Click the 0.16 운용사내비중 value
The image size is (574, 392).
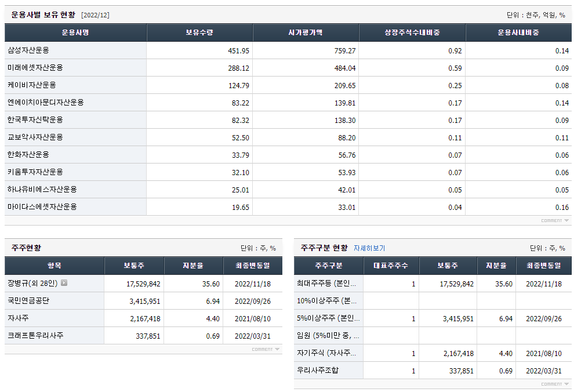pyautogui.click(x=562, y=208)
